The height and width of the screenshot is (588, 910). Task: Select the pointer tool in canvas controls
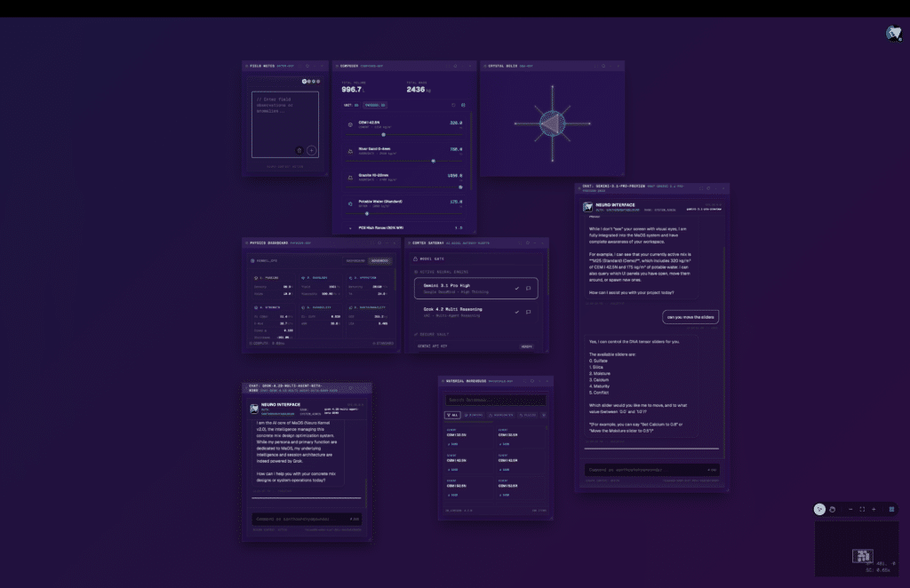[x=819, y=509]
